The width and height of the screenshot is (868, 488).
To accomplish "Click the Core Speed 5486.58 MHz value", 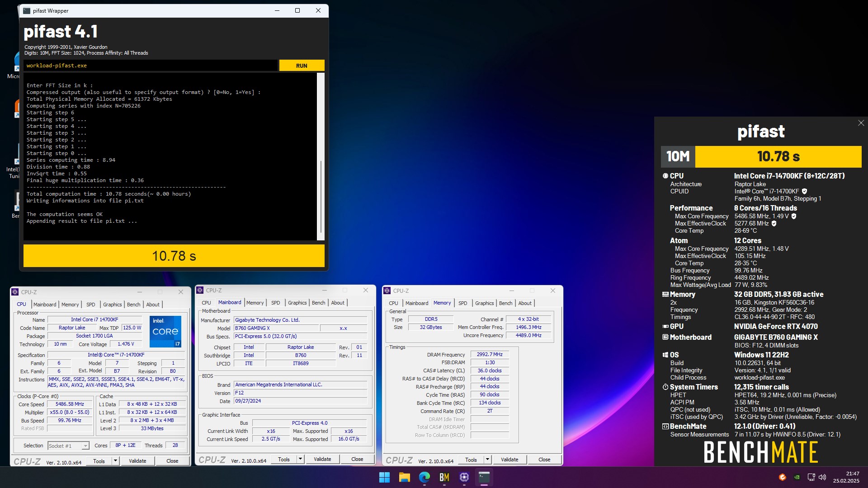I will 70,404.
